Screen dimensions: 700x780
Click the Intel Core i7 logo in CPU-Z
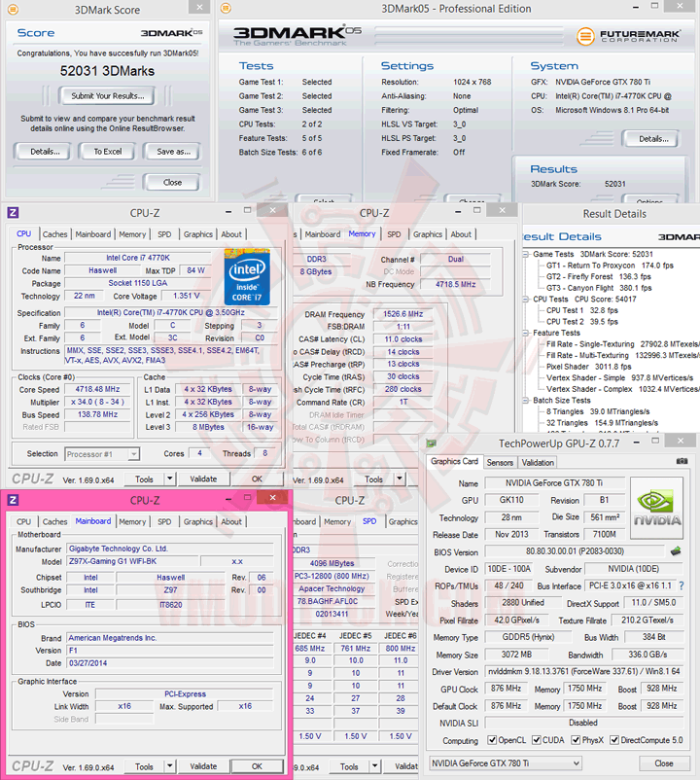point(247,276)
